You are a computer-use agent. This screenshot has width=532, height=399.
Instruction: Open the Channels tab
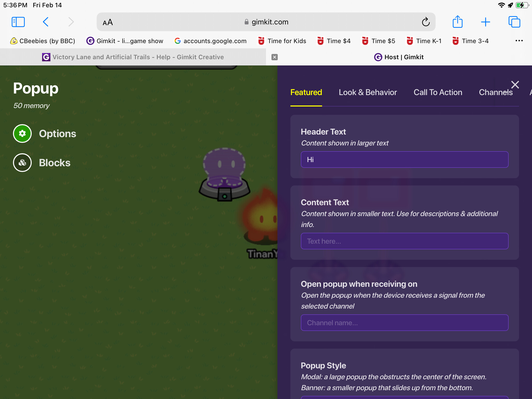(496, 92)
